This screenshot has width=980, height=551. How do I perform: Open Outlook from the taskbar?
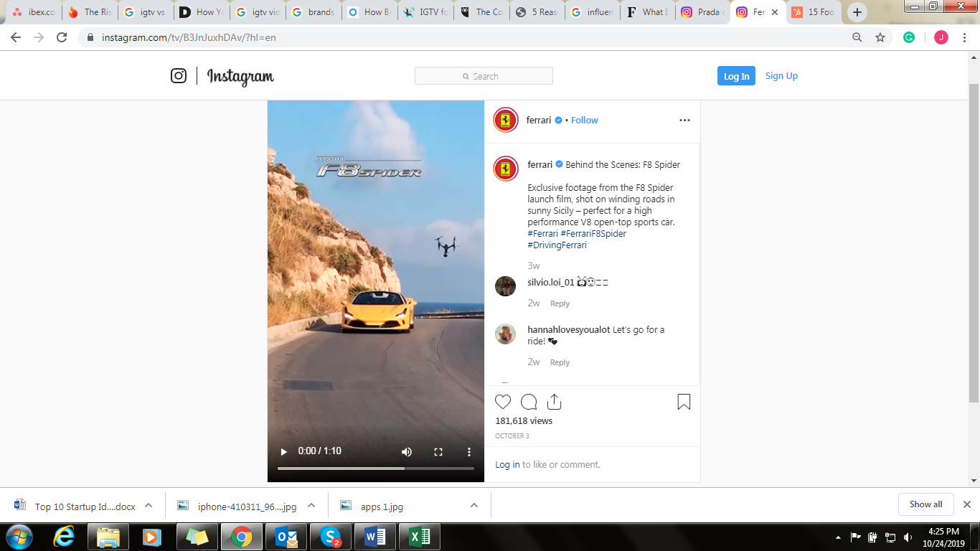(x=286, y=537)
